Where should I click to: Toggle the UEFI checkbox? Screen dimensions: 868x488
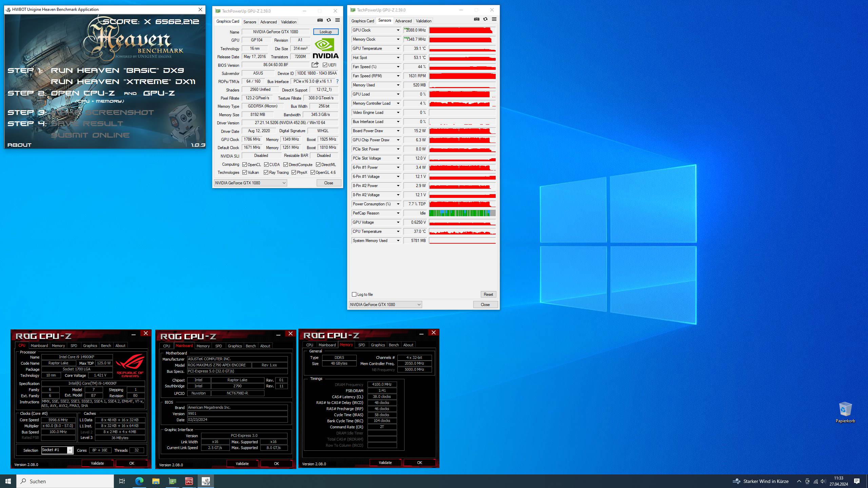325,65
